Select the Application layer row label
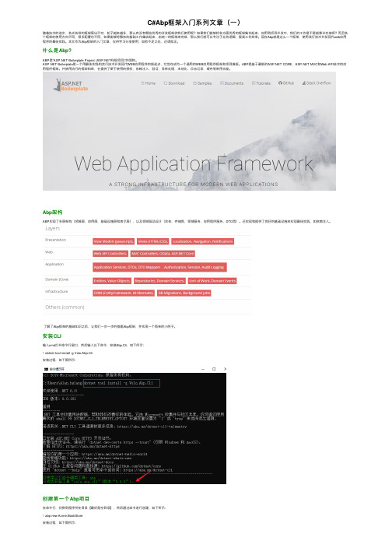This screenshot has width=392, height=555. pyautogui.click(x=54, y=264)
